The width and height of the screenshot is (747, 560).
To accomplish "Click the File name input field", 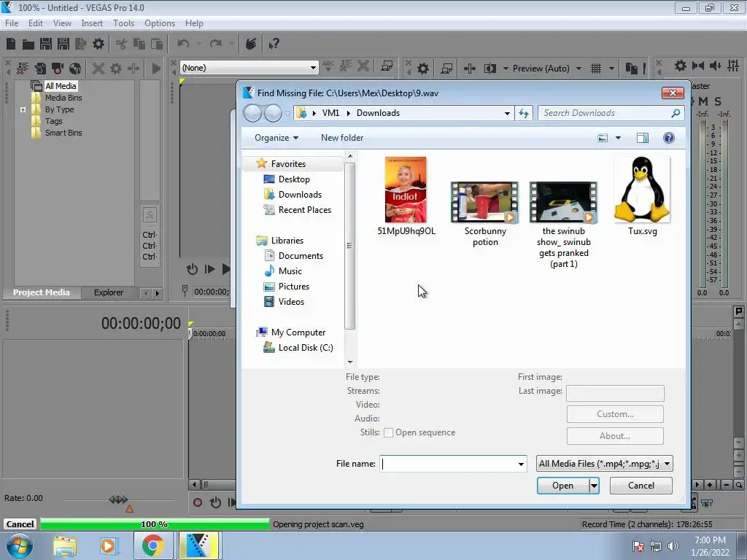I will point(448,464).
